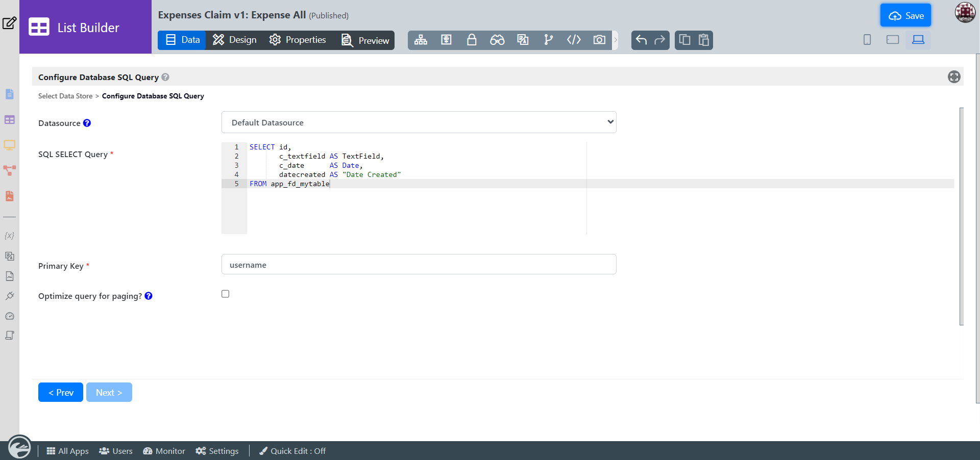The width and height of the screenshot is (980, 460).
Task: Click the Prev button
Action: (61, 392)
